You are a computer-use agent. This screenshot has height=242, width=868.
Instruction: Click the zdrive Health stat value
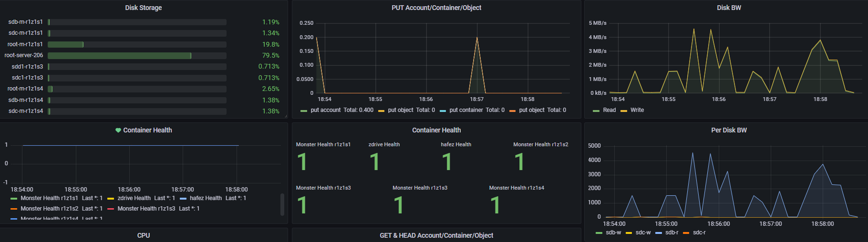[374, 162]
